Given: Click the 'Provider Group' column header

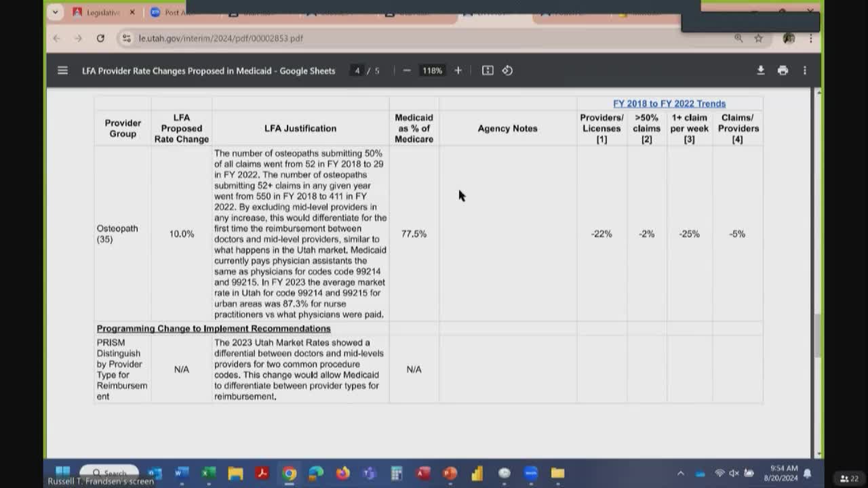Looking at the screenshot, I should coord(123,128).
